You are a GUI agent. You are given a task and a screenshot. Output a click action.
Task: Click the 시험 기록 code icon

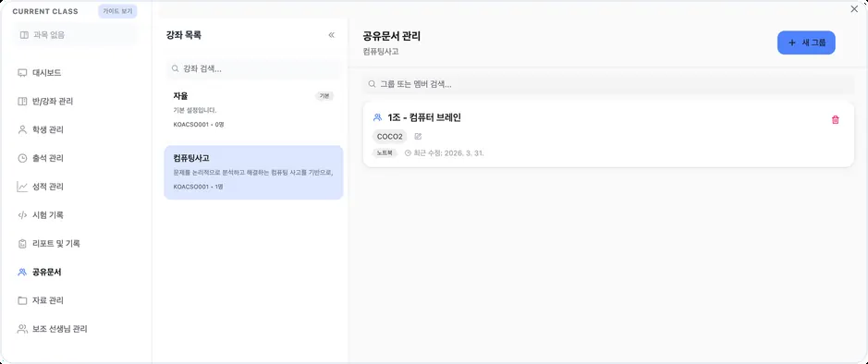[x=22, y=214]
